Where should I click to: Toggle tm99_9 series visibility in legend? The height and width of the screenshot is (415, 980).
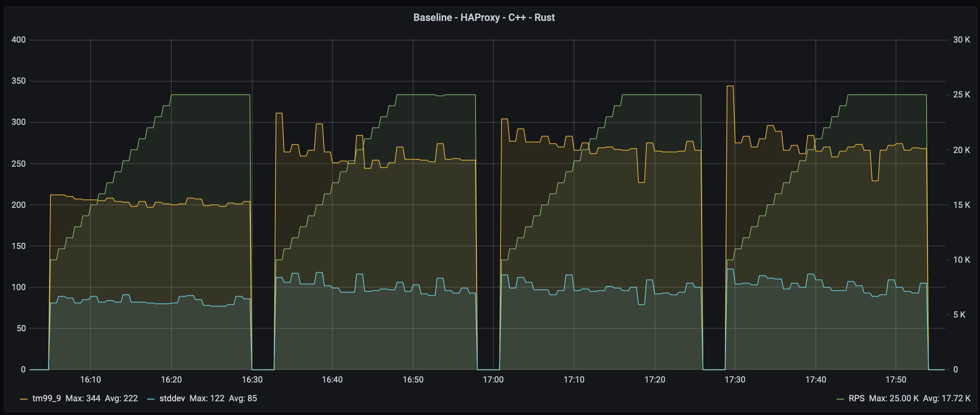(x=47, y=398)
